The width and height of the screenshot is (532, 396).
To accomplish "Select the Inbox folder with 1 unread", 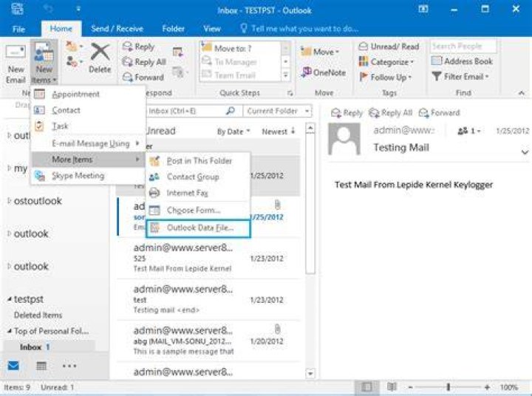I will pyautogui.click(x=50, y=346).
